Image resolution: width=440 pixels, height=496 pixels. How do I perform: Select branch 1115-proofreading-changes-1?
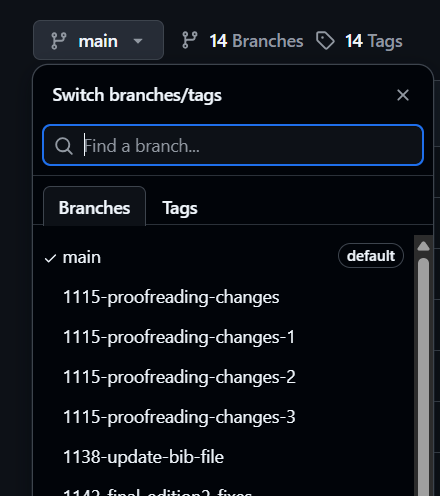(223, 337)
